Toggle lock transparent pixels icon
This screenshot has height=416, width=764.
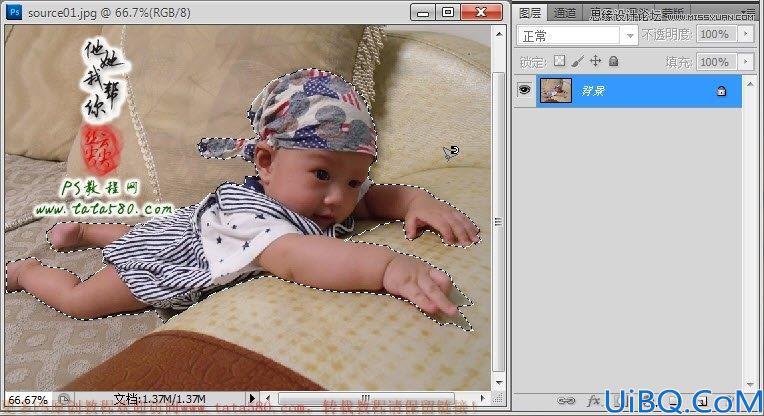(x=560, y=61)
